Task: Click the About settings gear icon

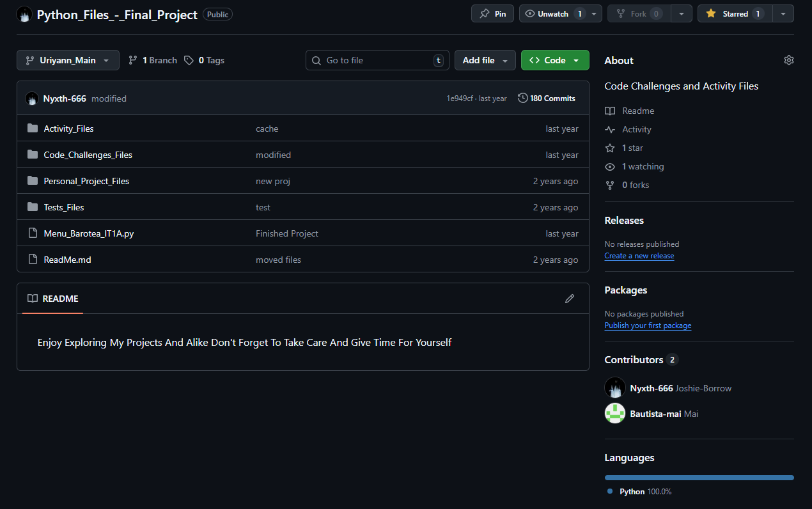Action: (x=788, y=60)
